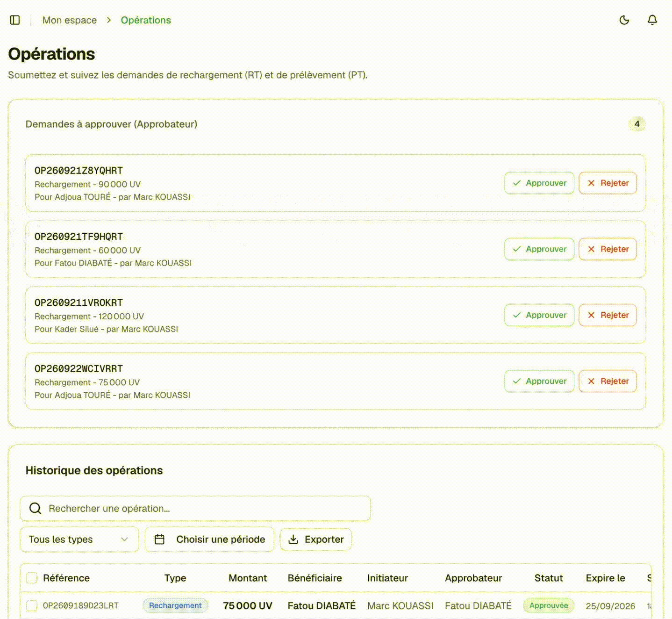Open notifications bell
672x619 pixels.
[x=652, y=20]
